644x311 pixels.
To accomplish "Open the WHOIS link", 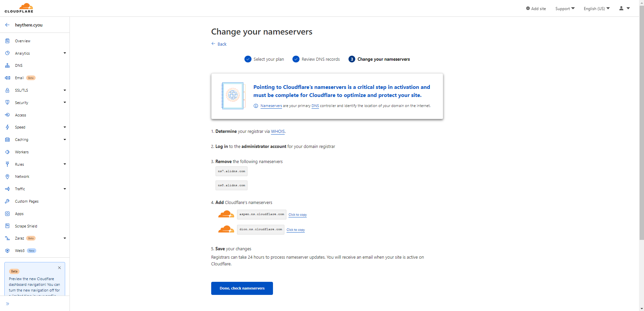I will pos(278,132).
